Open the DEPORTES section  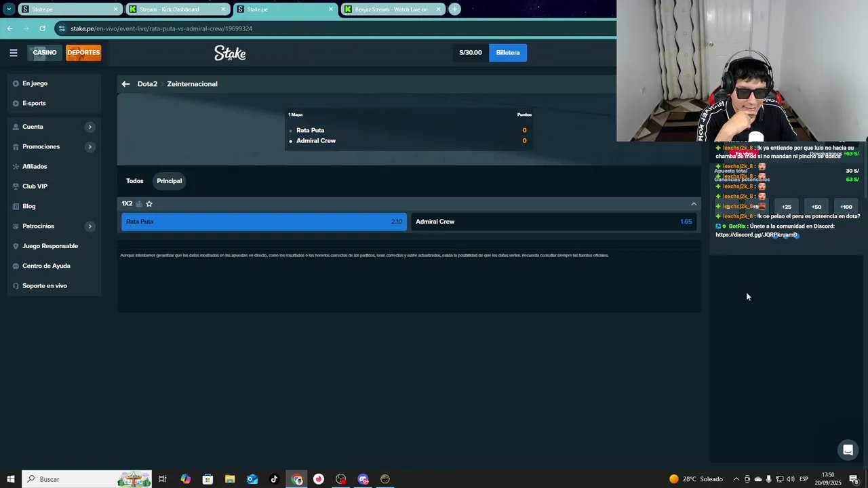83,53
